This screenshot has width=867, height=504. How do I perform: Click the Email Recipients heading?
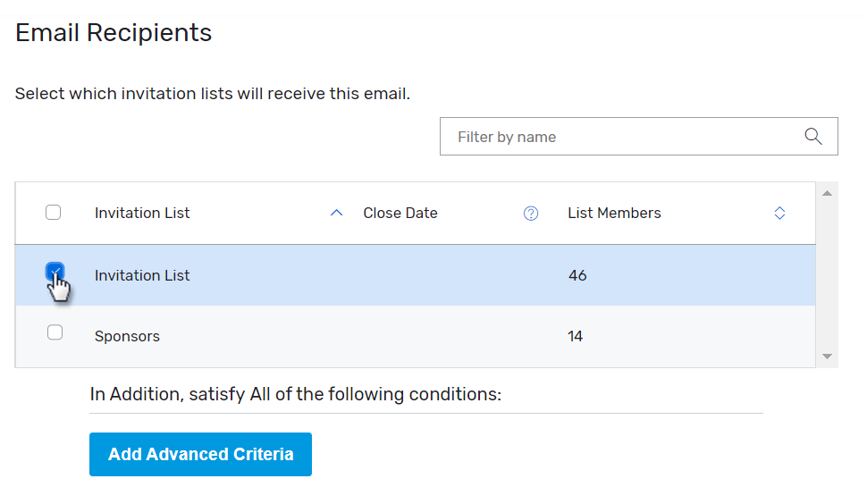(114, 33)
